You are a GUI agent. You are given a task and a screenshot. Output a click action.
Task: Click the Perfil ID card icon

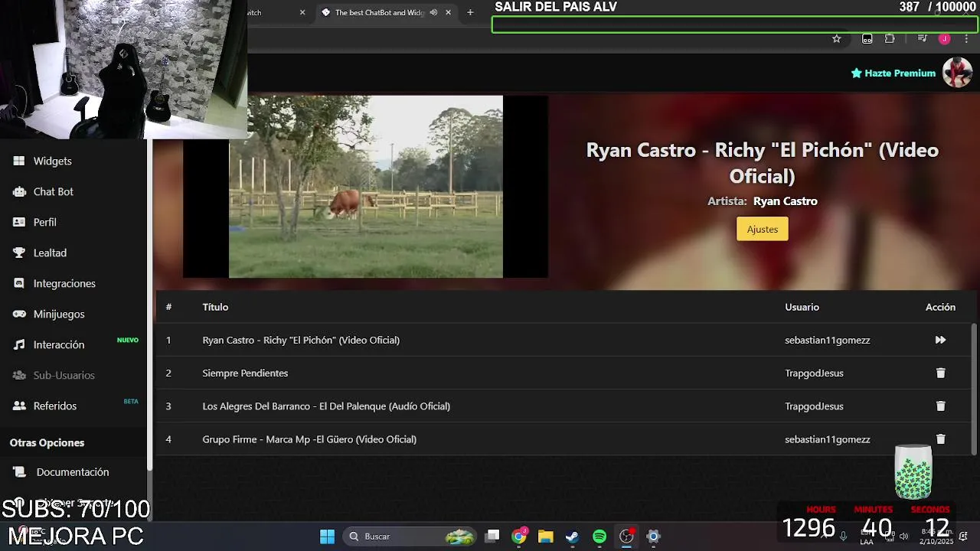pyautogui.click(x=19, y=222)
